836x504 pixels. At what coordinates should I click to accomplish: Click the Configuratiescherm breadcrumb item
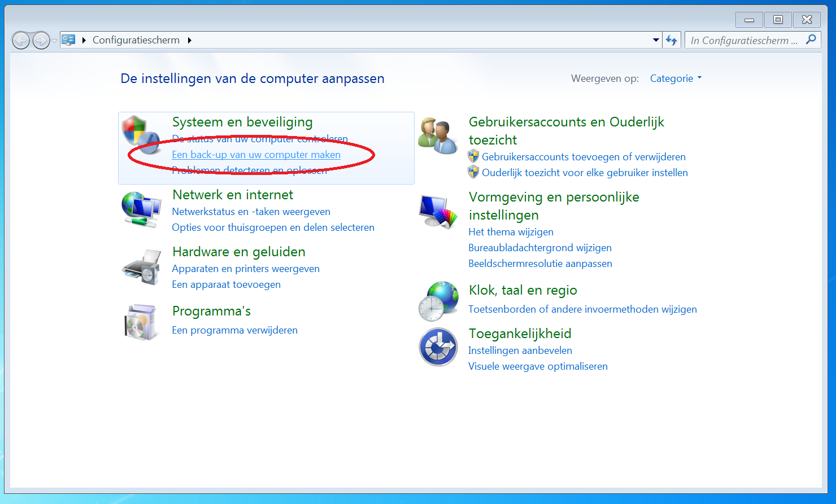(x=136, y=40)
